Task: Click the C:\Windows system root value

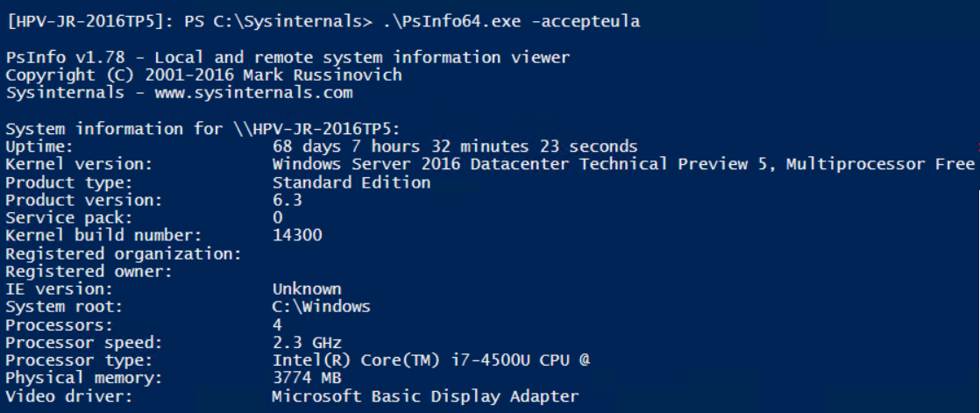Action: tap(321, 307)
